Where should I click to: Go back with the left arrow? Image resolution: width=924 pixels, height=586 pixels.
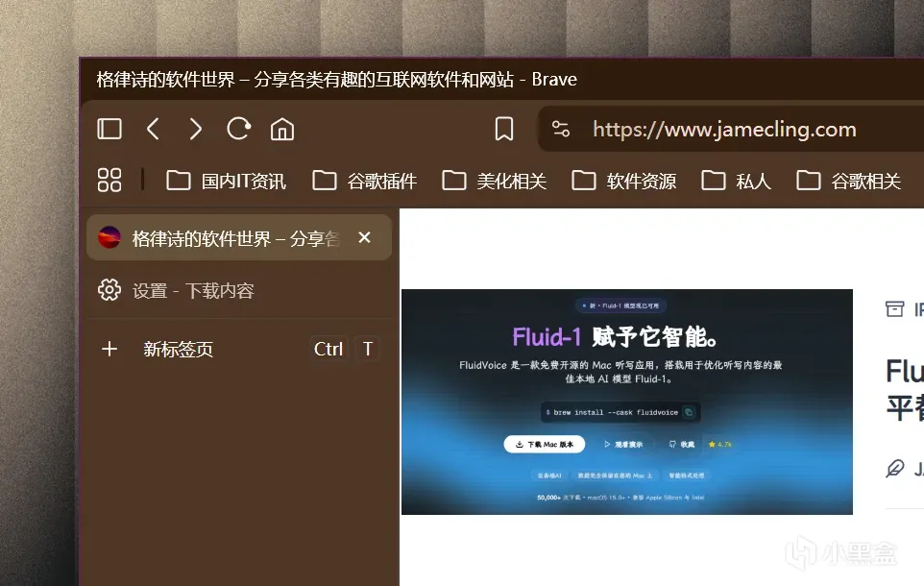point(154,129)
